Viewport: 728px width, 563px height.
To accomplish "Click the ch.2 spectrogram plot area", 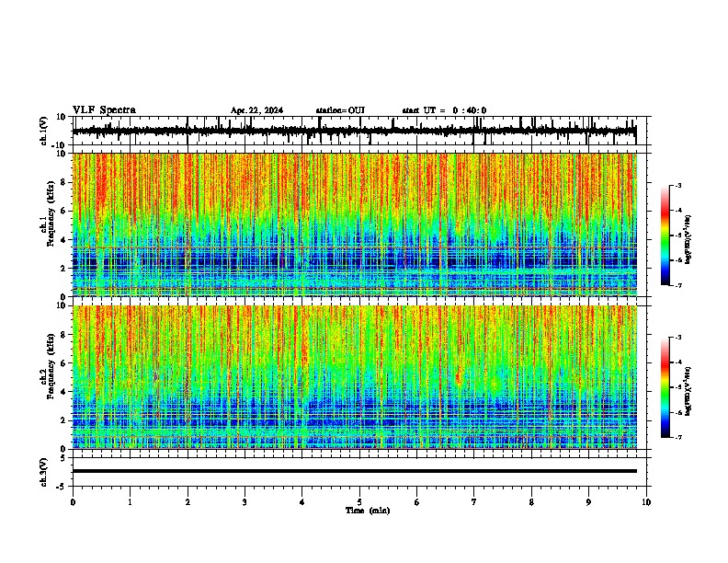I will pos(354,377).
